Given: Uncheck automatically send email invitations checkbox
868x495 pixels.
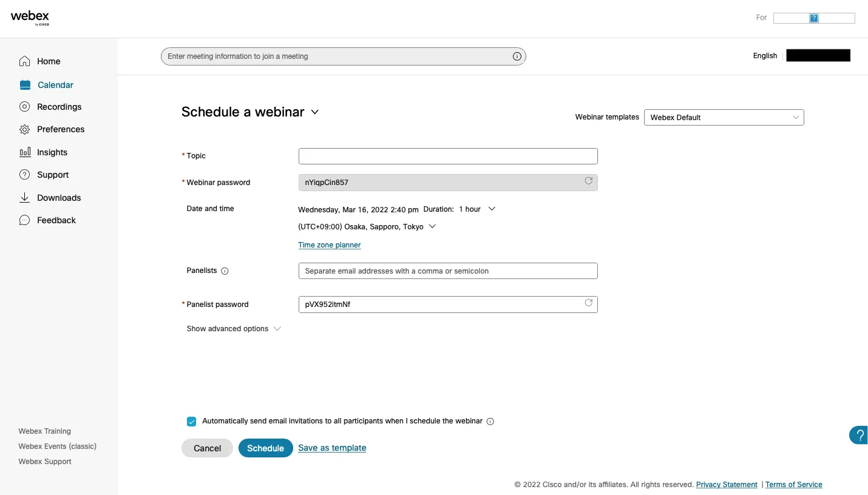Looking at the screenshot, I should [x=192, y=422].
